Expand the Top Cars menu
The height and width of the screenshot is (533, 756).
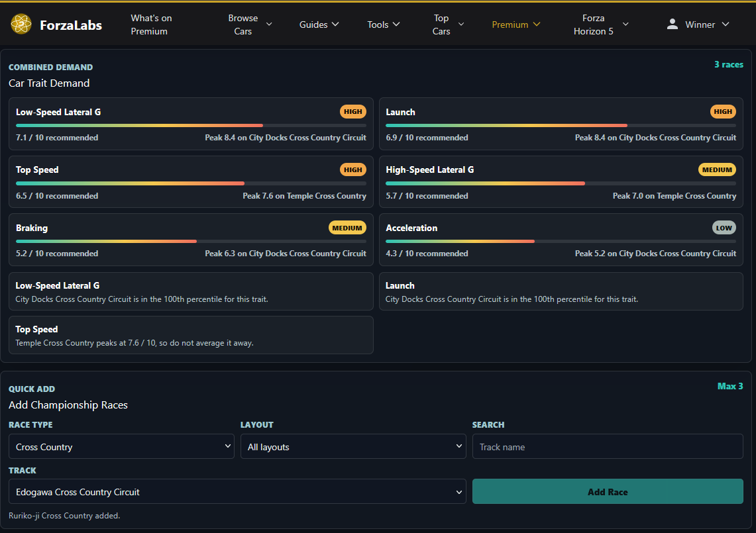(448, 24)
